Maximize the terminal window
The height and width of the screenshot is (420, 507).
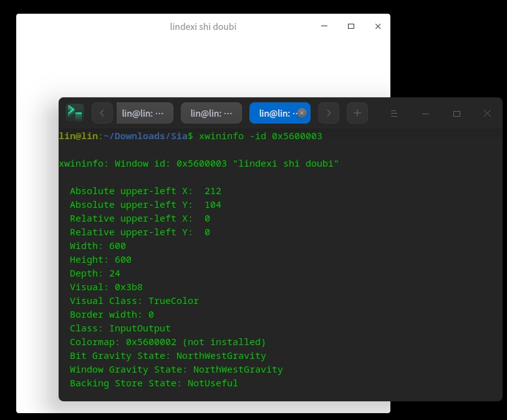tap(456, 114)
